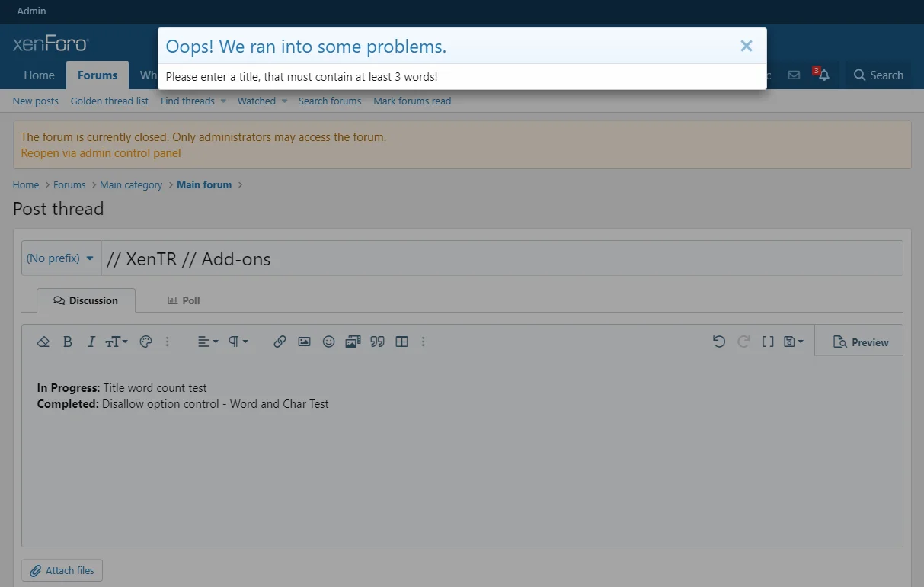Open the alerts bell icon
Image resolution: width=924 pixels, height=587 pixels.
coord(823,75)
